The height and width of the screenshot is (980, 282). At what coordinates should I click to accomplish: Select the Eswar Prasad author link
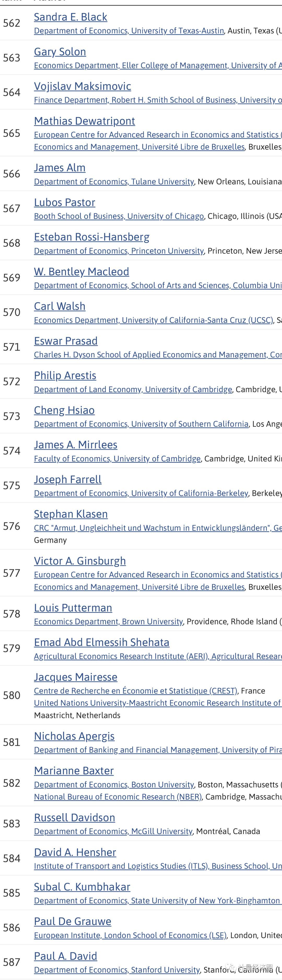[66, 341]
